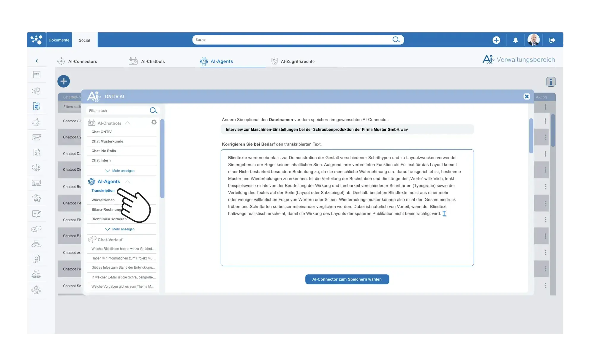Click the network logo icon at top left
This screenshot has width=594, height=364.
tap(36, 40)
